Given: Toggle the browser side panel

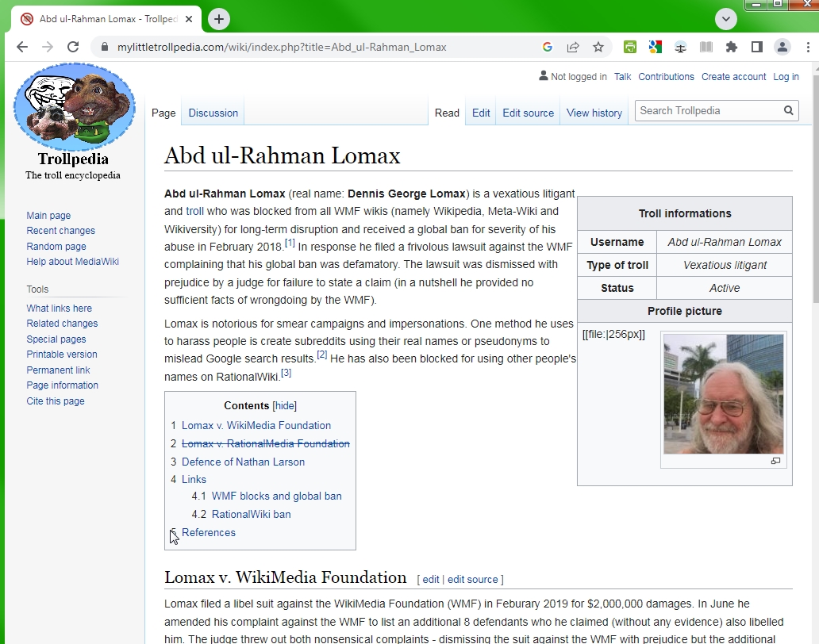Looking at the screenshot, I should coord(757,47).
